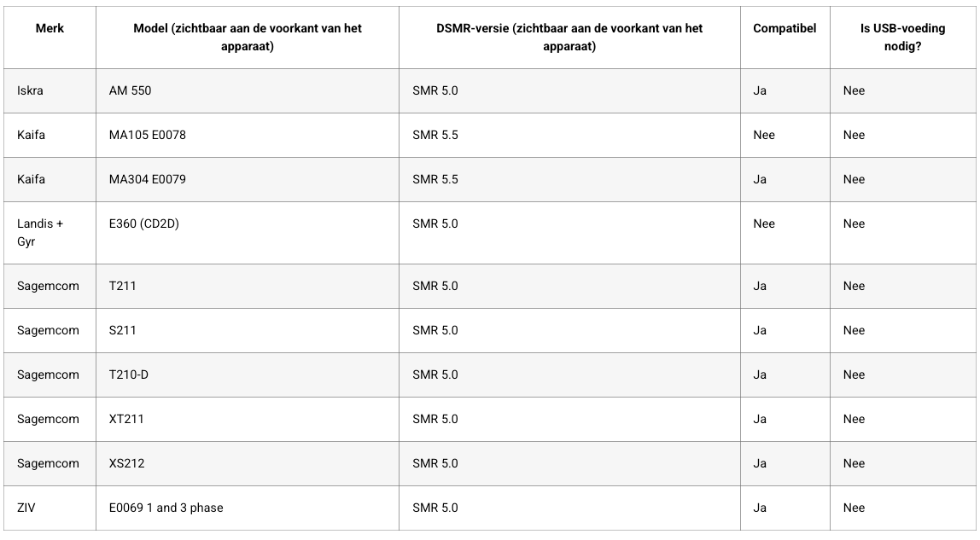
Task: Click the 'MA105 E0078' model cell
Action: tap(147, 135)
